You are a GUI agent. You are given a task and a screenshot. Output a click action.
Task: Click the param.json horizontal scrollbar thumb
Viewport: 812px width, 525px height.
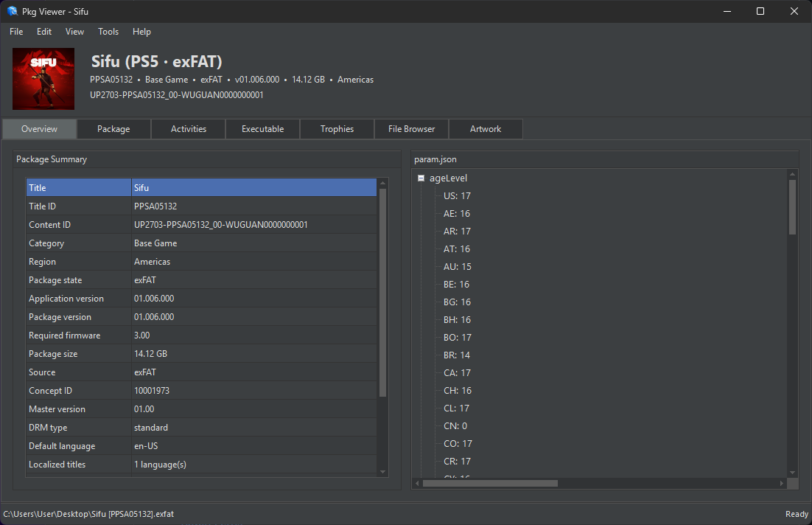(x=490, y=484)
